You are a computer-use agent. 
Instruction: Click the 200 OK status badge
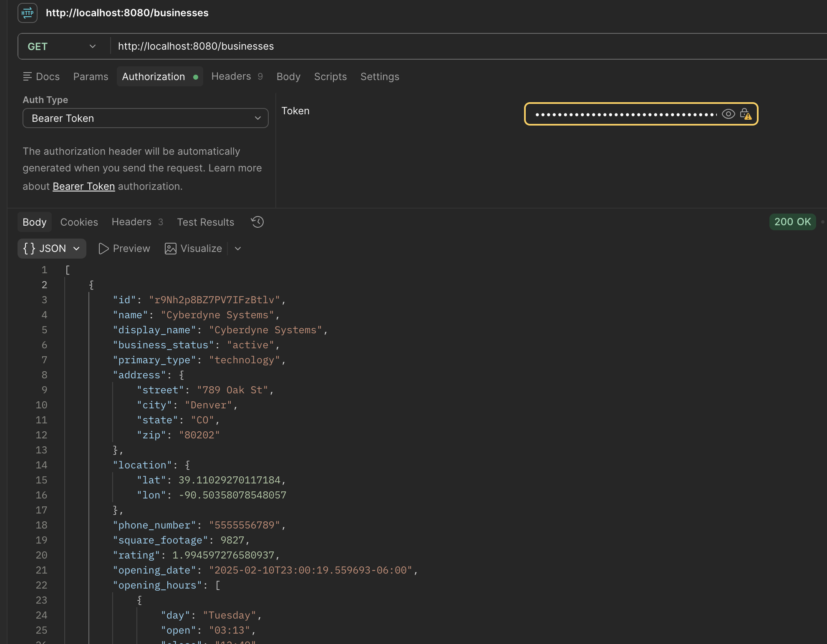point(792,222)
